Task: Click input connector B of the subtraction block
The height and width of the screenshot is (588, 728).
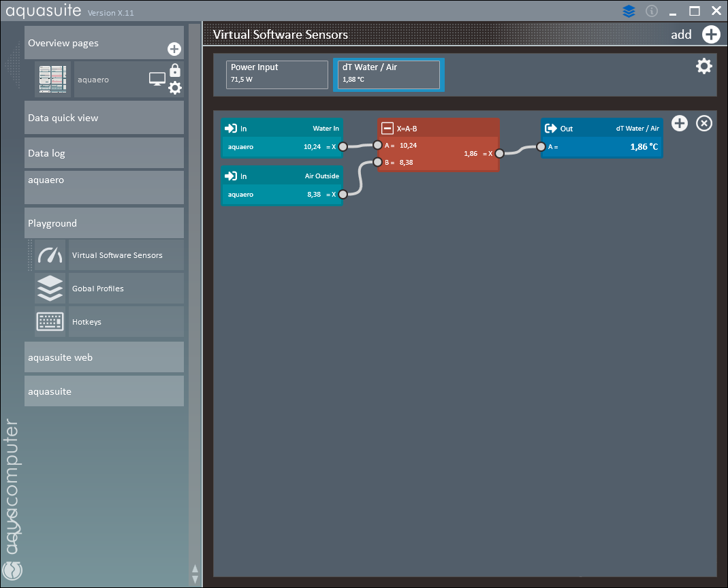Action: coord(377,162)
